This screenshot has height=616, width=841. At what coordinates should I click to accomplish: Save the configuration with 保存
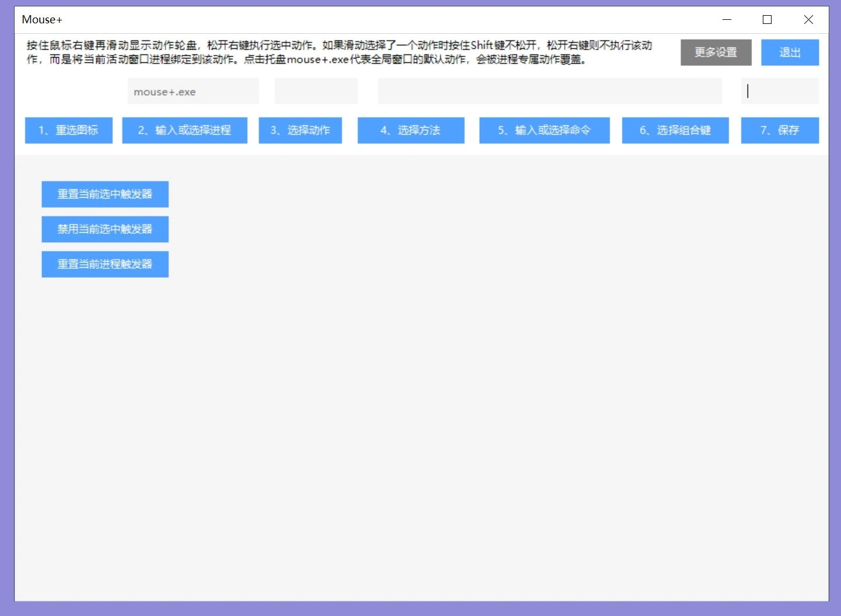(x=780, y=130)
